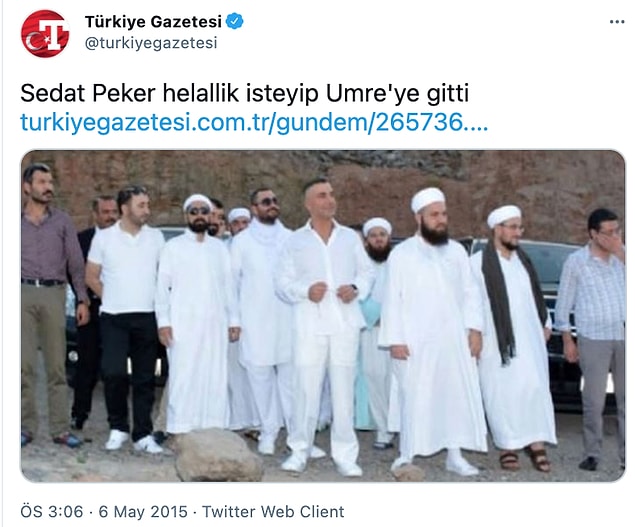This screenshot has width=635, height=527.
Task: Click the brown sandals in the photo
Action: [525, 460]
